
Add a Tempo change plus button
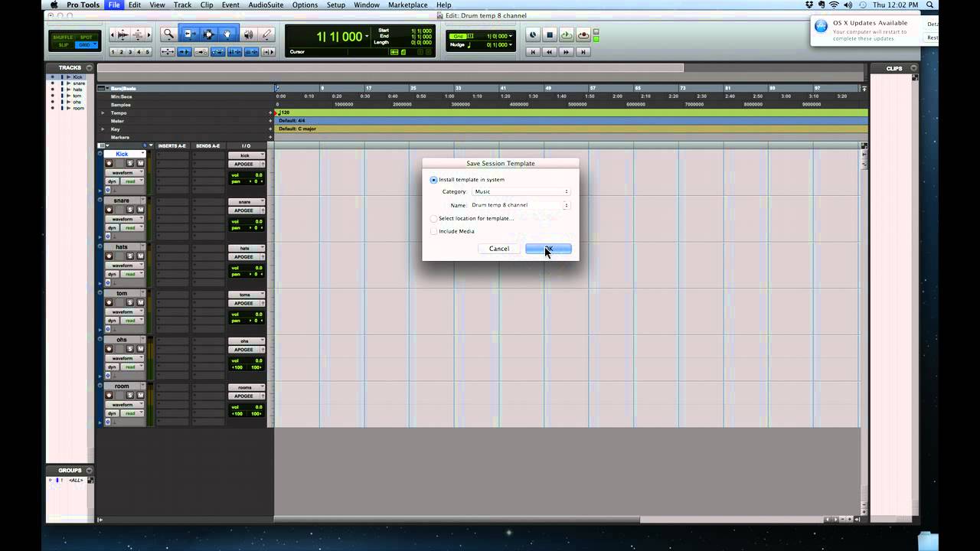(x=270, y=112)
